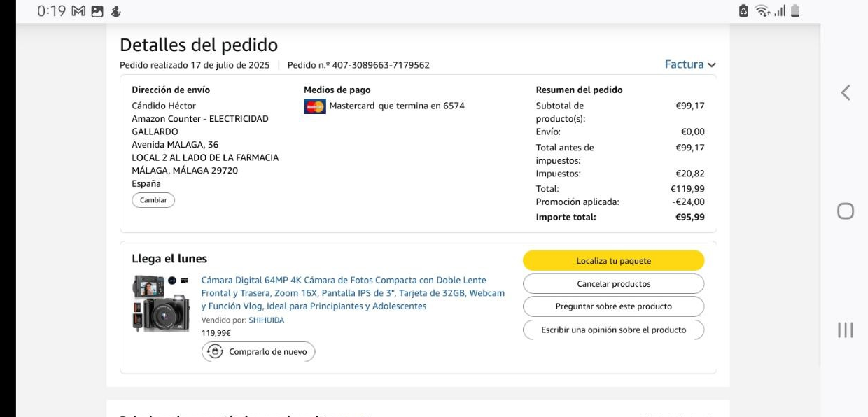The height and width of the screenshot is (417, 868).
Task: Expand the Factura dropdown
Action: pyautogui.click(x=684, y=64)
